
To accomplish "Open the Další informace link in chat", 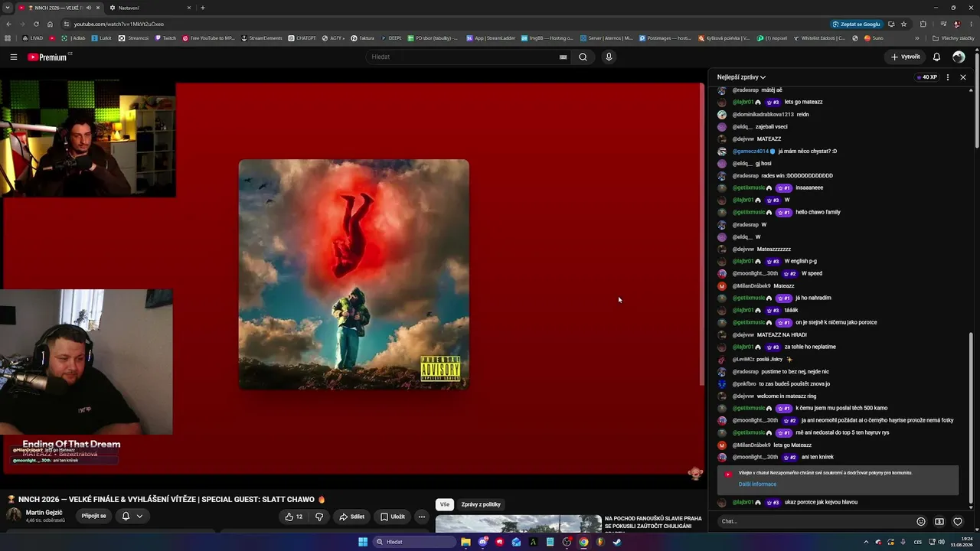I will [x=757, y=484].
